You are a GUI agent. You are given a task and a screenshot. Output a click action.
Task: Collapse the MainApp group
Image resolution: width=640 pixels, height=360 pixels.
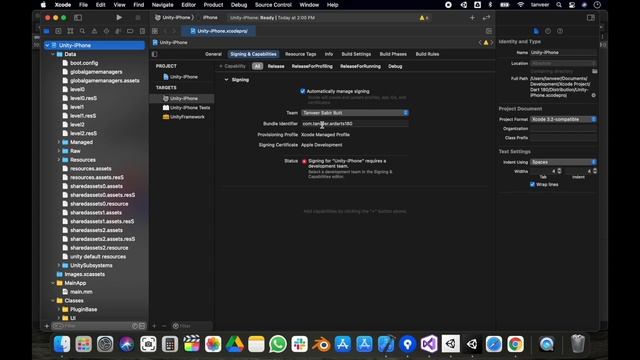pyautogui.click(x=53, y=283)
